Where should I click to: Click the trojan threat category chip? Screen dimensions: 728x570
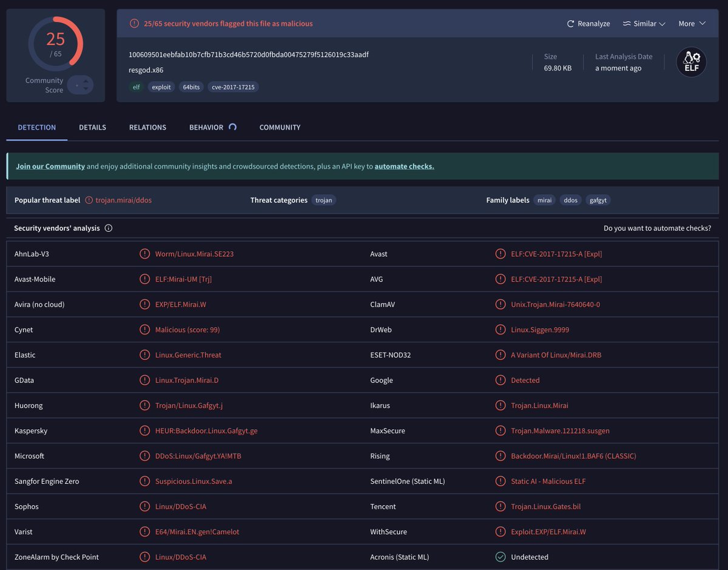[324, 200]
